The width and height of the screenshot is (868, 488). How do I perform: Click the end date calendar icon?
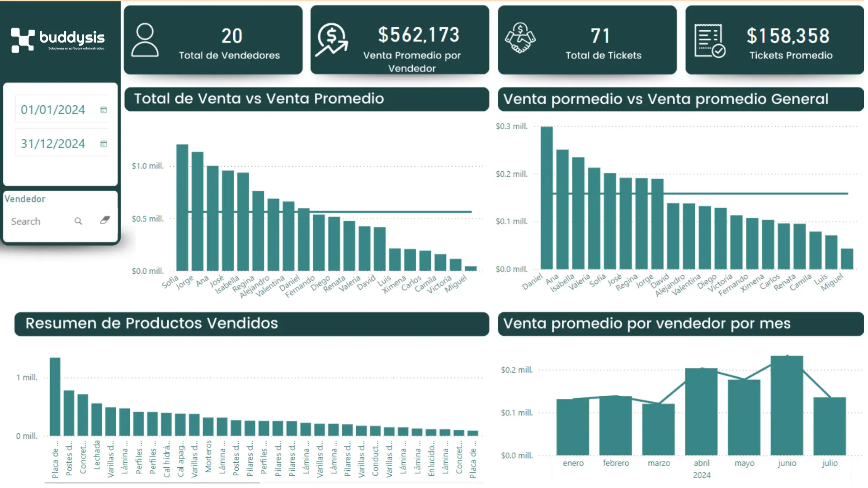click(x=104, y=144)
